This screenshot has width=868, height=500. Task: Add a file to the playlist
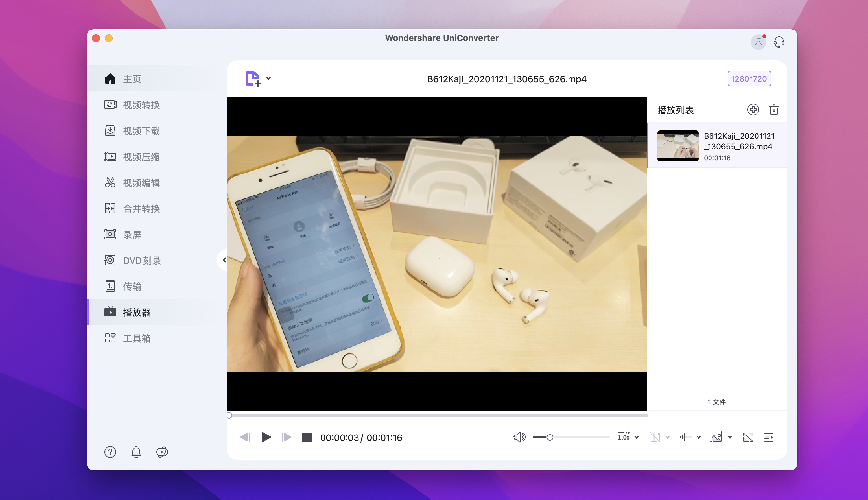coord(753,110)
